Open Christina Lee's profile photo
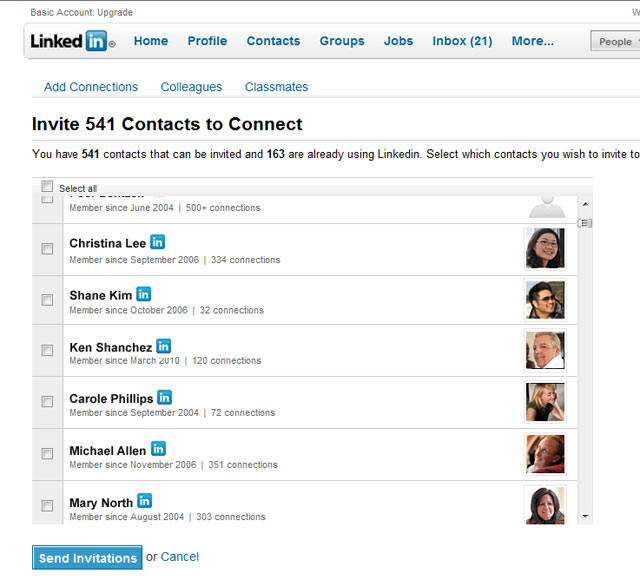The width and height of the screenshot is (640, 580). click(545, 248)
